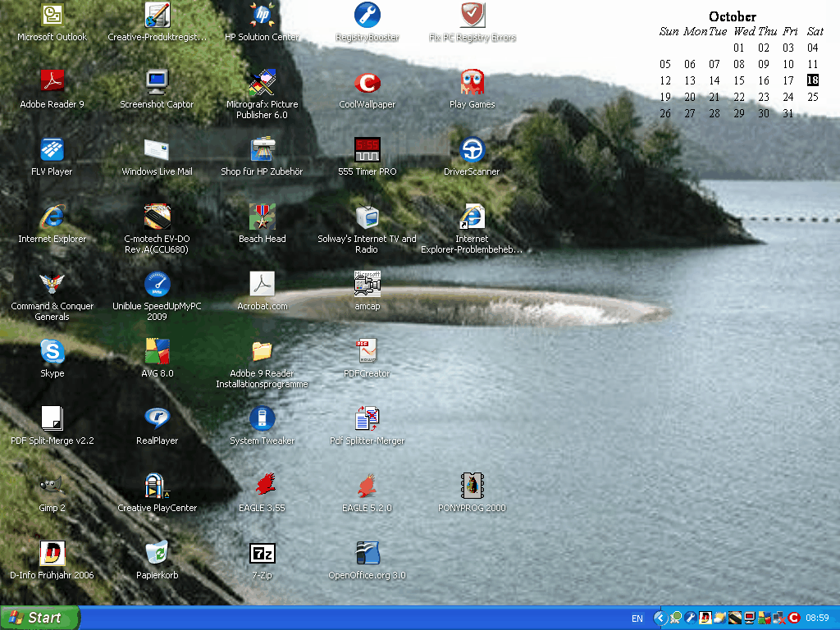Launch Internet Explorer desktop icon
Image resolution: width=840 pixels, height=630 pixels.
pos(52,217)
